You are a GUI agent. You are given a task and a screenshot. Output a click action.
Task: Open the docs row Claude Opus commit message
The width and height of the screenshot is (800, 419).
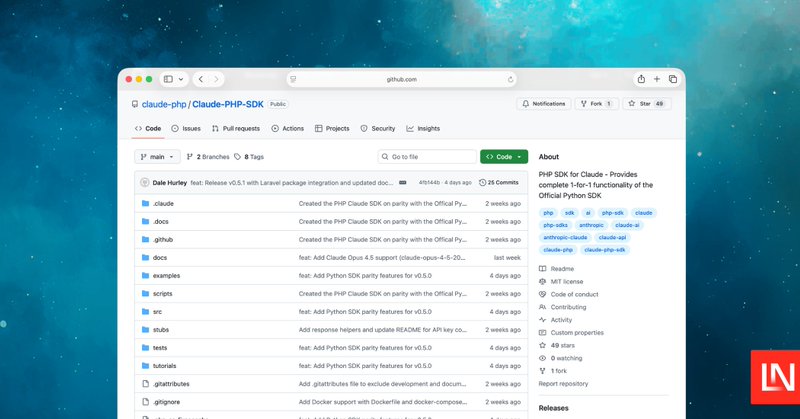point(382,258)
